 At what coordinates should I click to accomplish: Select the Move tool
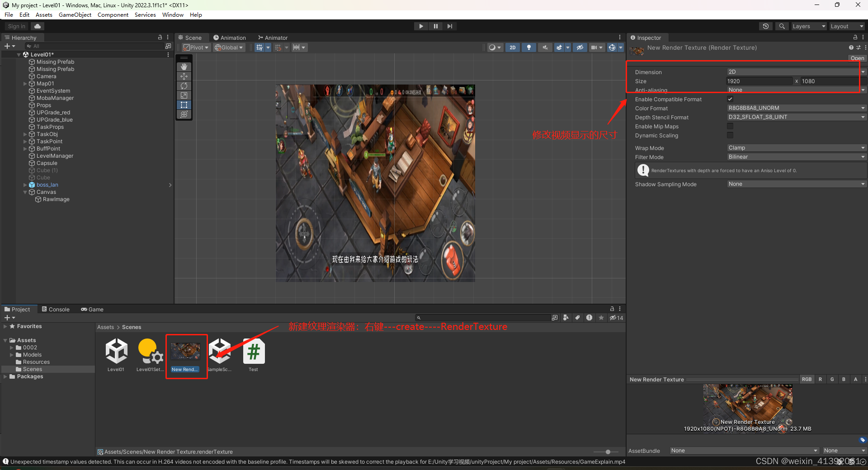[x=184, y=76]
